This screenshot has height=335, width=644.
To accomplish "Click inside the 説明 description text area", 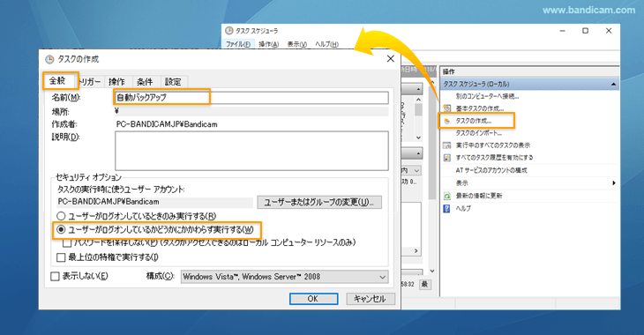I will (251, 151).
